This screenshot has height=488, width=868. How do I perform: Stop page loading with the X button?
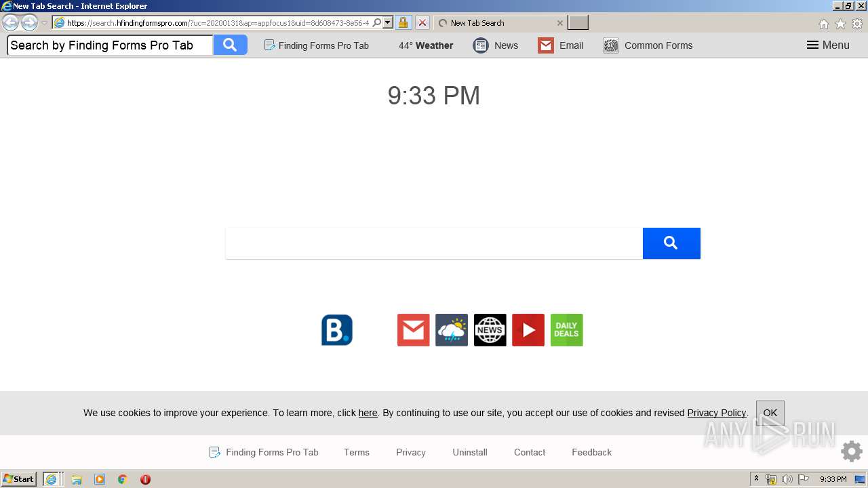(422, 22)
